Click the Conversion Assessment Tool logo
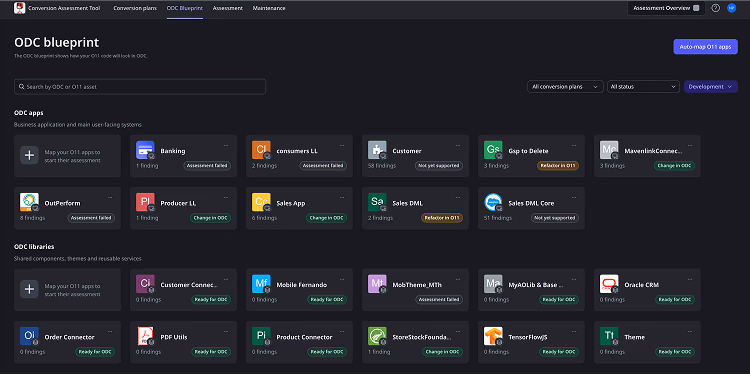750x375 pixels. point(20,8)
